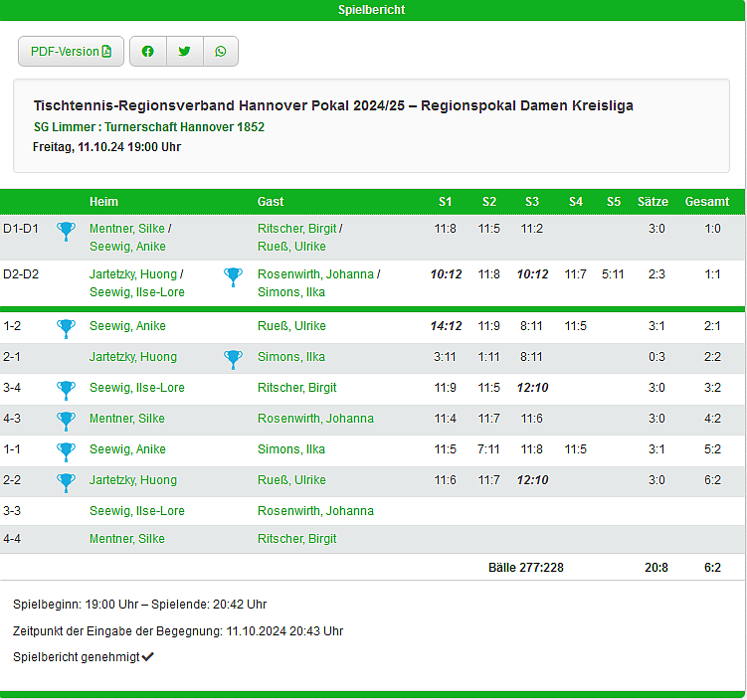Open player Seewig, Ilse-Lore in row 3-3
The height and width of the screenshot is (700, 747).
click(136, 511)
